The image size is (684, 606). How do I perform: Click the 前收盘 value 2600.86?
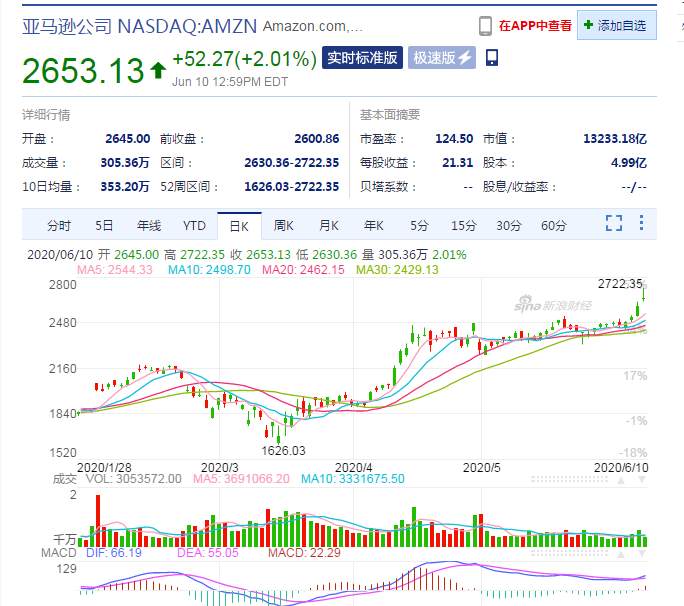click(x=317, y=139)
